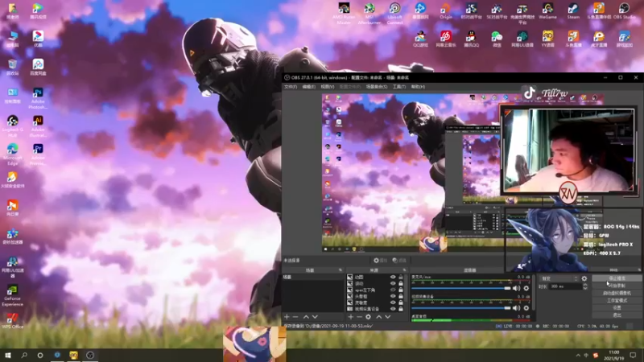644x362 pixels.
Task: Move scene up in Scenes panel
Action: coord(306,317)
